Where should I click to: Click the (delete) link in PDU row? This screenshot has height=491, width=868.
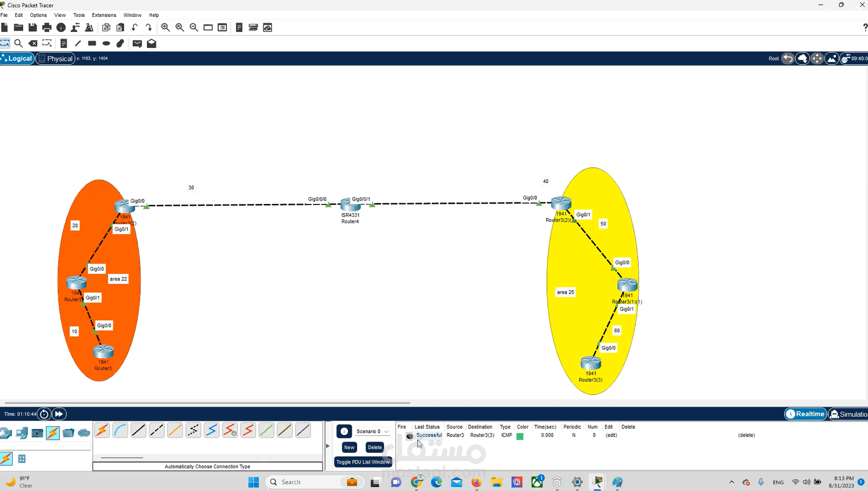pos(746,435)
